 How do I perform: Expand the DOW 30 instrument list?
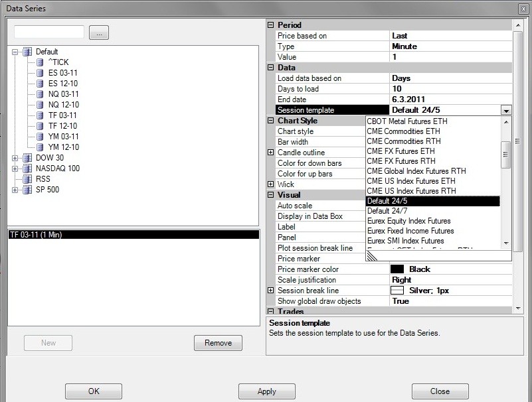[15, 158]
